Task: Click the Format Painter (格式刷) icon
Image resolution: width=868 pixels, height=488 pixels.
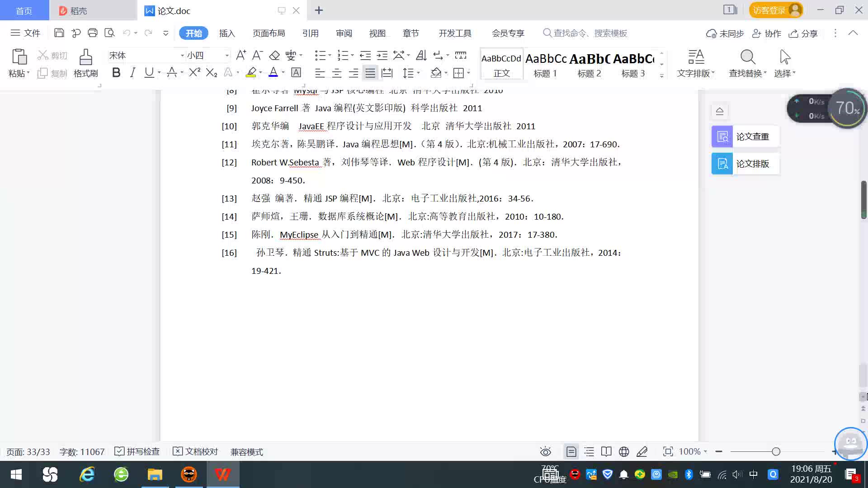Action: [85, 57]
